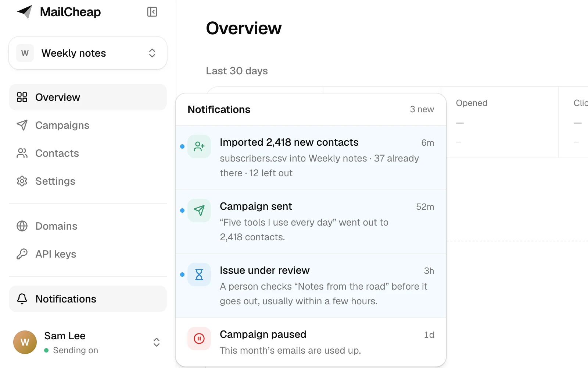Viewport: 588px width, 368px height.
Task: Click the hourglass icon on Issue under review
Action: [x=199, y=275]
